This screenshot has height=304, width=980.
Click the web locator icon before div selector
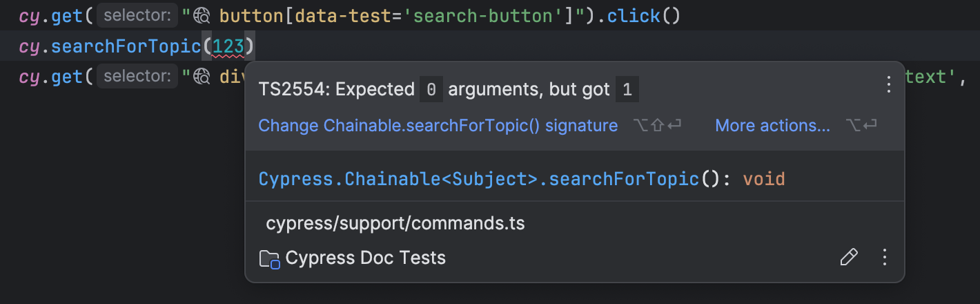(202, 77)
